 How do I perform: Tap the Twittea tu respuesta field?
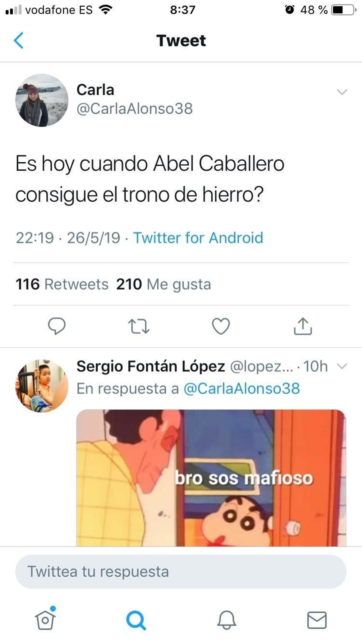(181, 572)
